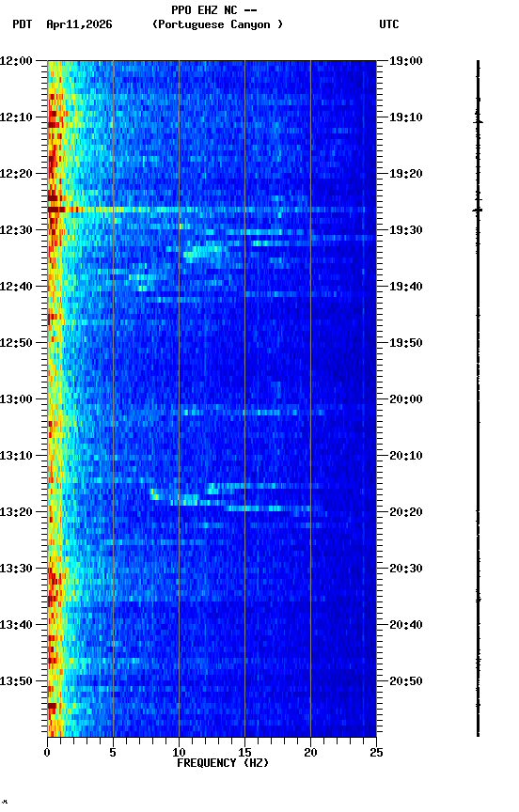The height and width of the screenshot is (812, 519).
Task: Click the '5' frequency axis label
Action: 113,753
